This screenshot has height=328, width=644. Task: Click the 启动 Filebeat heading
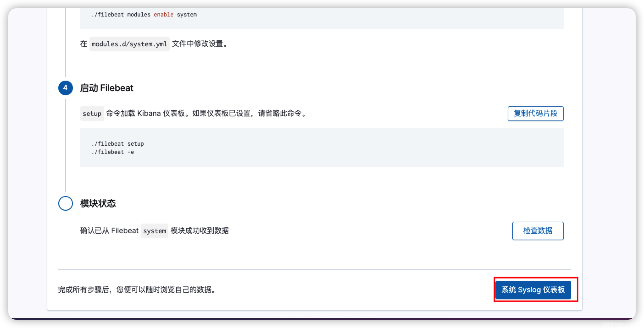[x=106, y=88]
